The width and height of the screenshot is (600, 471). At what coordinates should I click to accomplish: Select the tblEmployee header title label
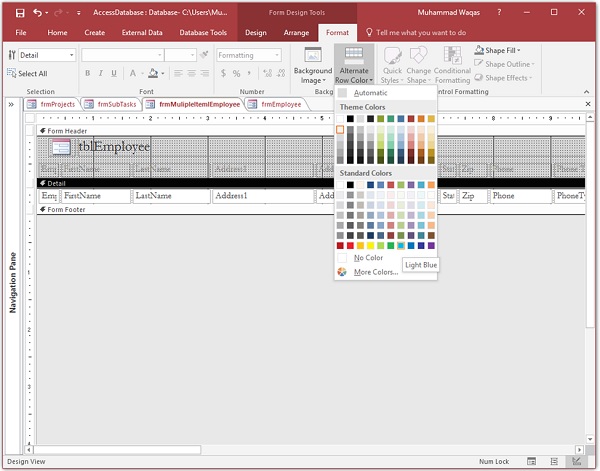coord(114,147)
